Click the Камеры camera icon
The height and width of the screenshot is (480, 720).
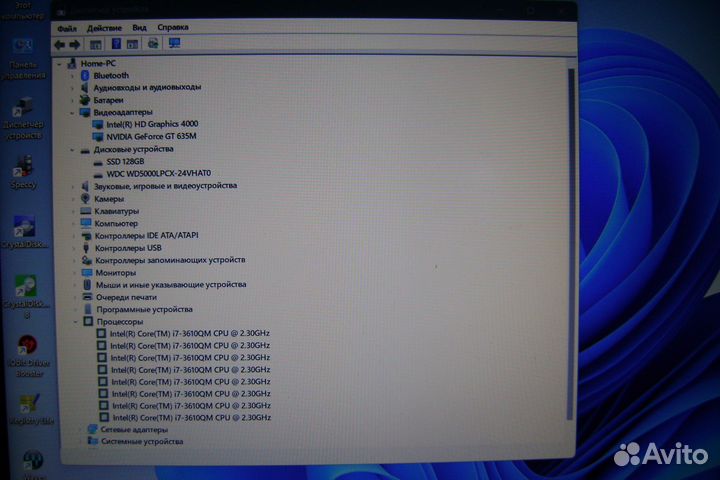(x=85, y=198)
